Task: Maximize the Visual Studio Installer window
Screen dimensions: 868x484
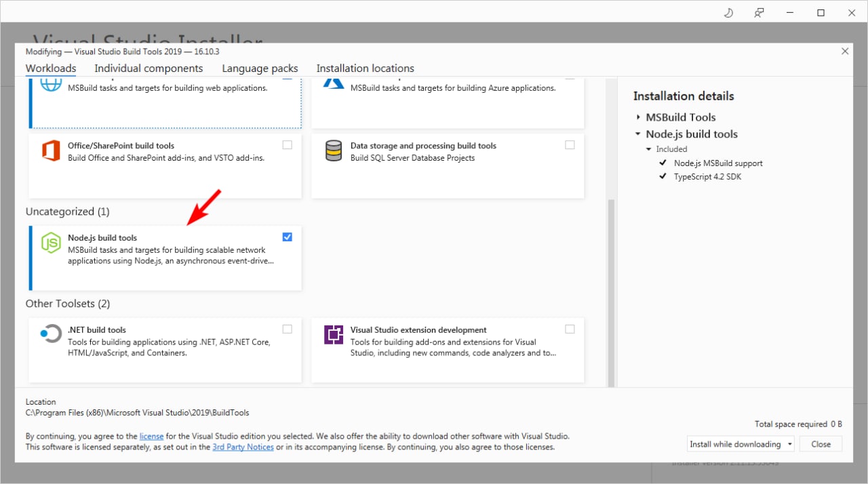Action: (x=821, y=12)
